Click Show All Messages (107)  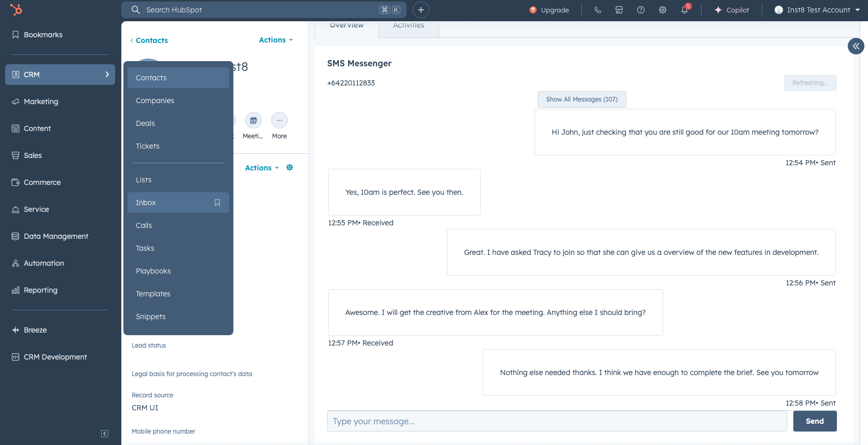[582, 99]
